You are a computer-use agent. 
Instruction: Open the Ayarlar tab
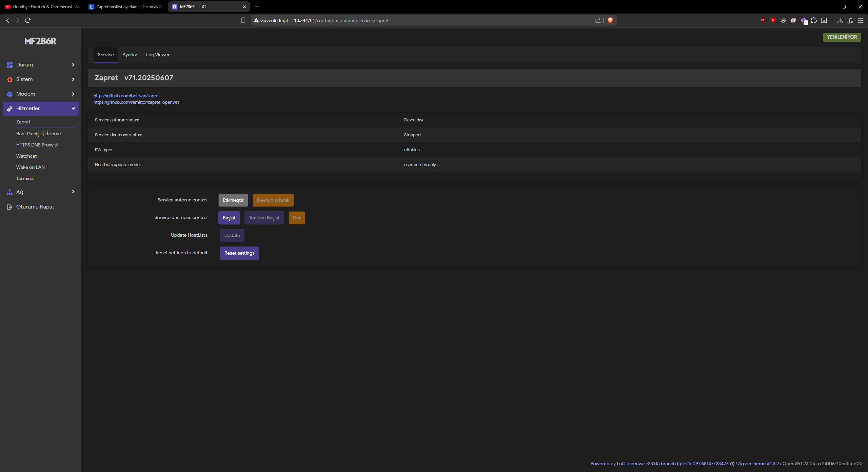[x=130, y=55]
